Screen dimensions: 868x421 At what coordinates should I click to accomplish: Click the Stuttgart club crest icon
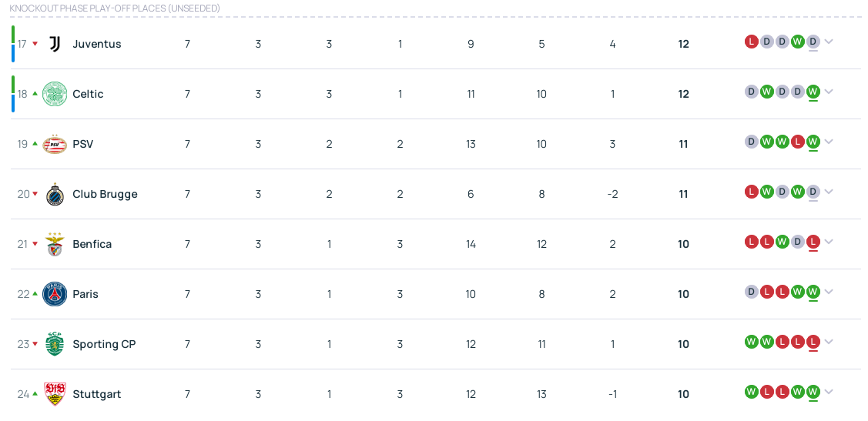click(55, 394)
